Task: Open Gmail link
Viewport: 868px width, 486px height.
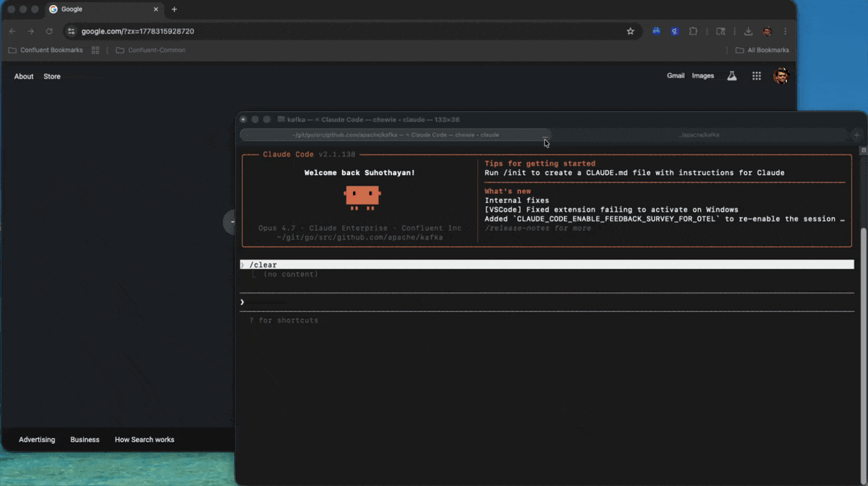Action: (676, 75)
